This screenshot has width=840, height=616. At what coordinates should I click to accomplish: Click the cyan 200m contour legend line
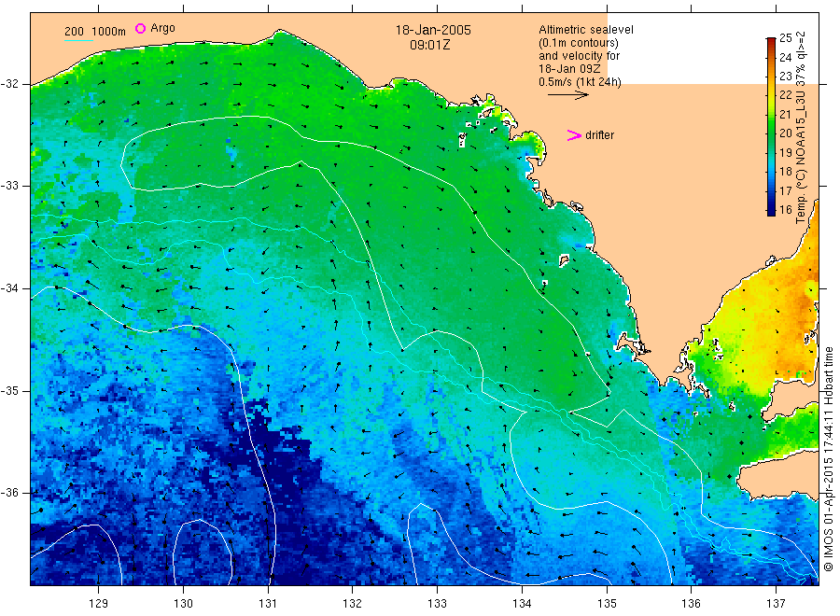78,40
